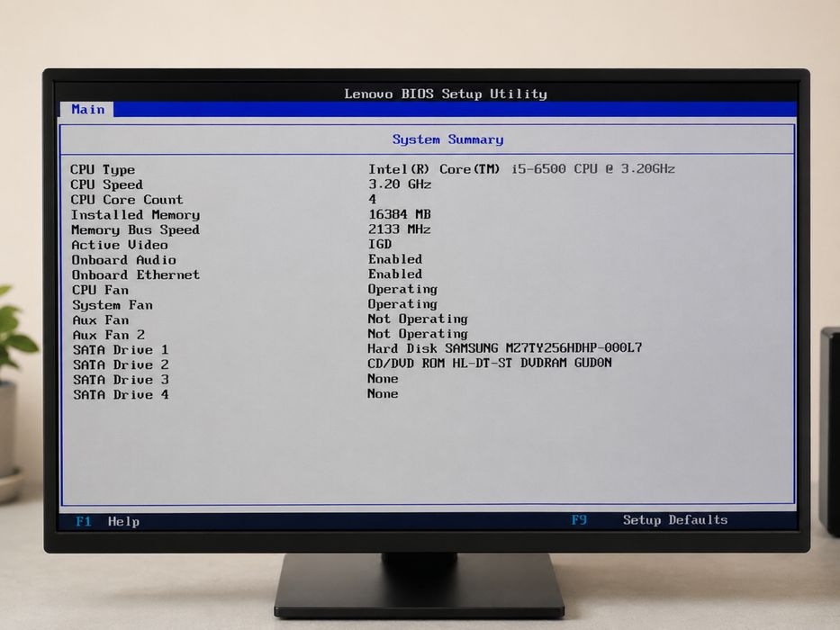
Task: Click the Enabled value for Onboard Ethernet
Action: [x=395, y=274]
